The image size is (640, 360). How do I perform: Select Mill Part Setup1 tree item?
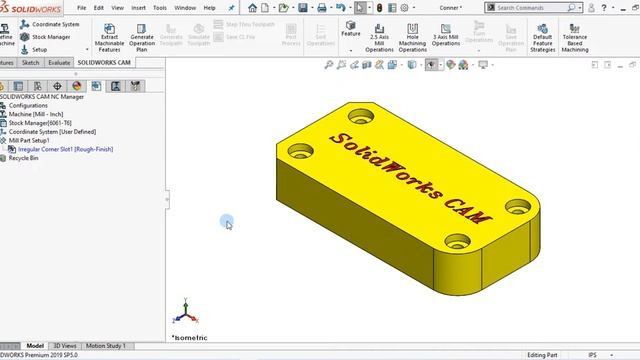[x=29, y=140]
